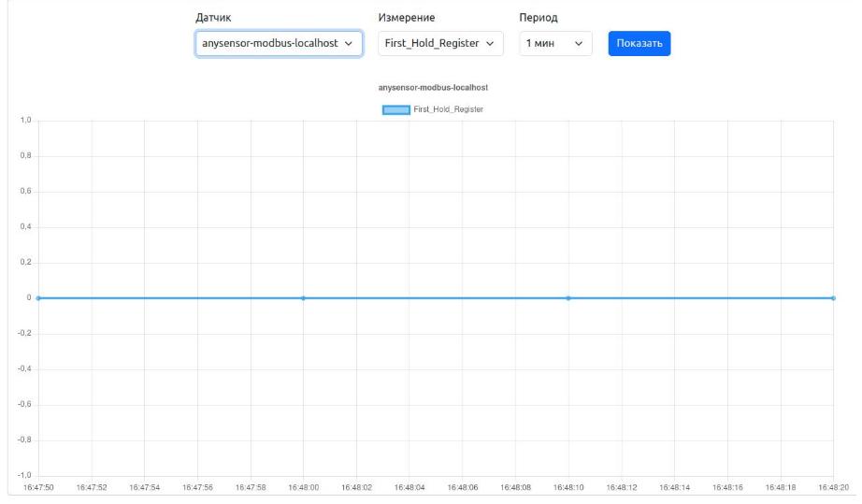
Task: Open the Период dropdown showing 1 мин
Action: coord(554,44)
